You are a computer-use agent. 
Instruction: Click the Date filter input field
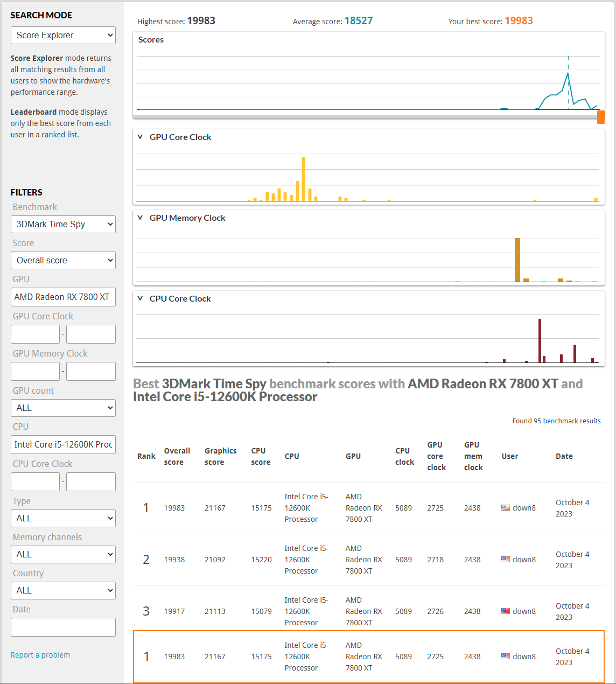coord(63,627)
